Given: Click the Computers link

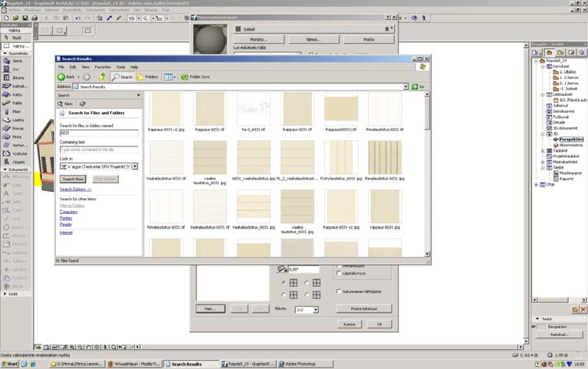Looking at the screenshot, I should coord(69,212).
